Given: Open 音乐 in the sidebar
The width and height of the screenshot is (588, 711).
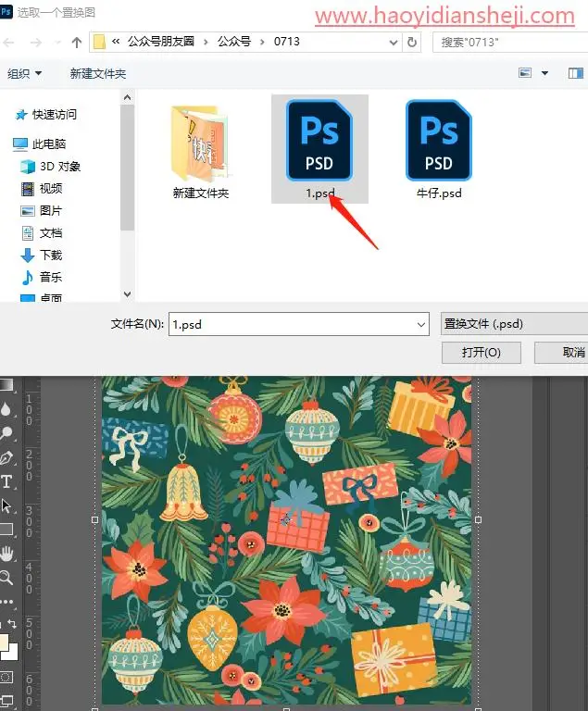Looking at the screenshot, I should (x=42, y=277).
